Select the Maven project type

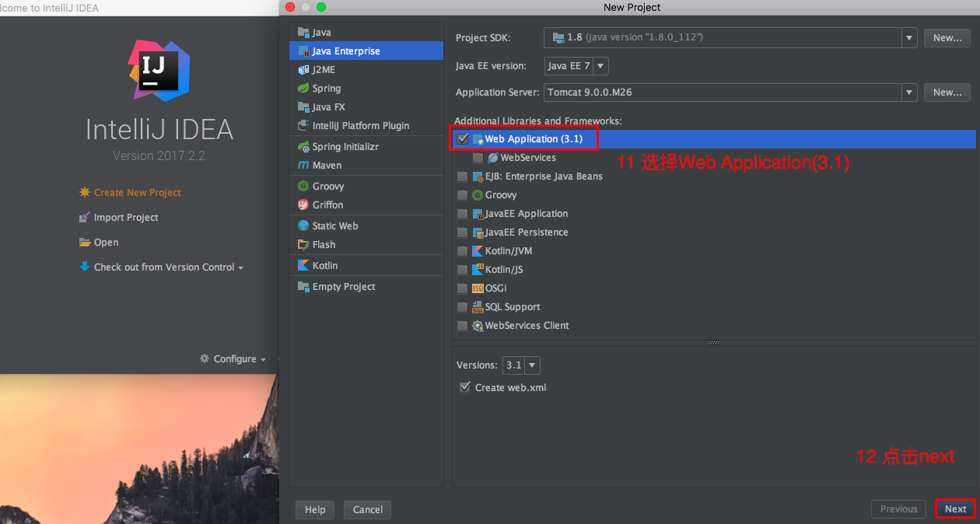pos(366,166)
